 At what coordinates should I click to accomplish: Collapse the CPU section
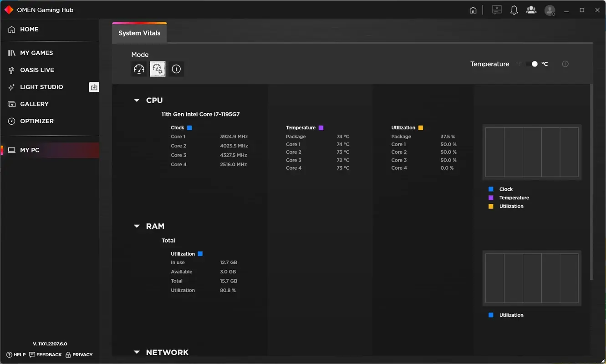coord(136,100)
